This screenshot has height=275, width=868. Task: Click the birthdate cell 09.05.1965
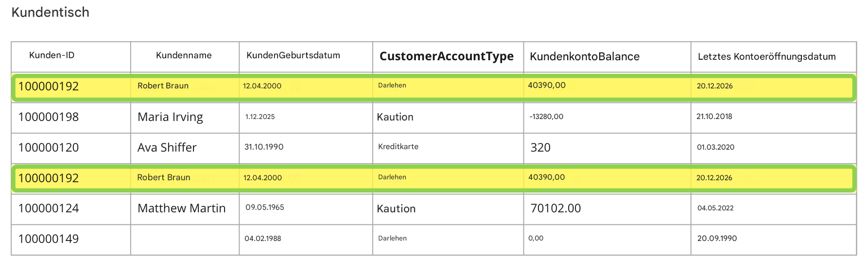click(306, 209)
